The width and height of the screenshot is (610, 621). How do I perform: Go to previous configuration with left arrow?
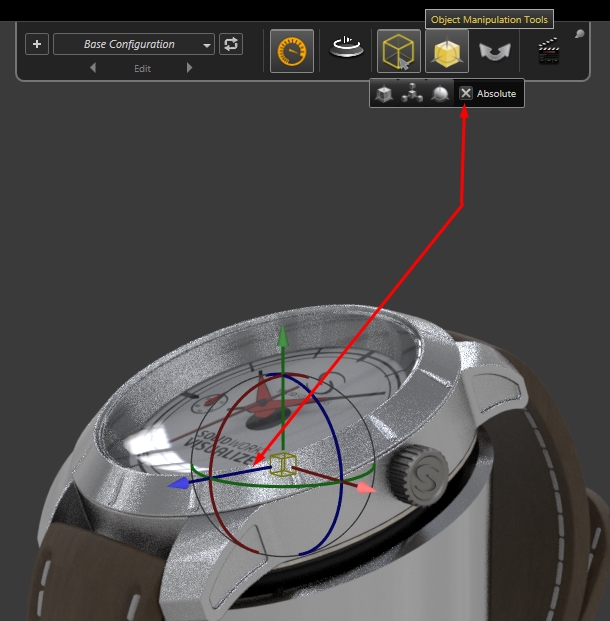[93, 69]
